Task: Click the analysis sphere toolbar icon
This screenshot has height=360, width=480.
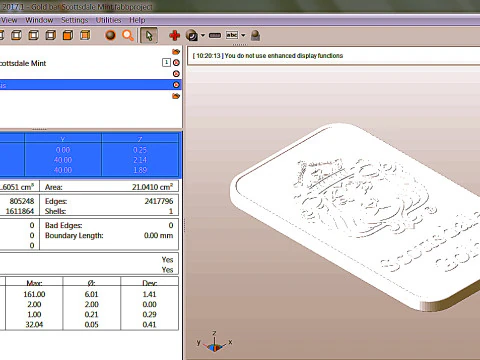Action: tap(192, 35)
